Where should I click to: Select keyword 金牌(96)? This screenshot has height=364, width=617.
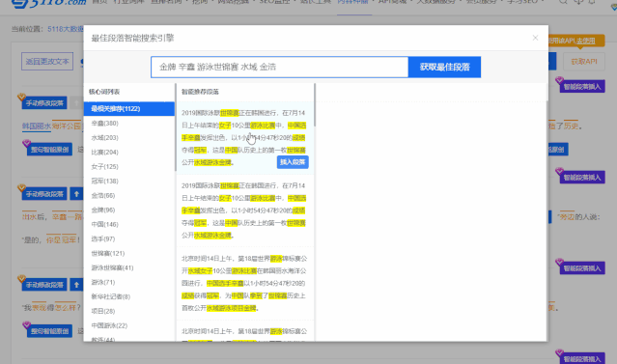click(x=103, y=210)
